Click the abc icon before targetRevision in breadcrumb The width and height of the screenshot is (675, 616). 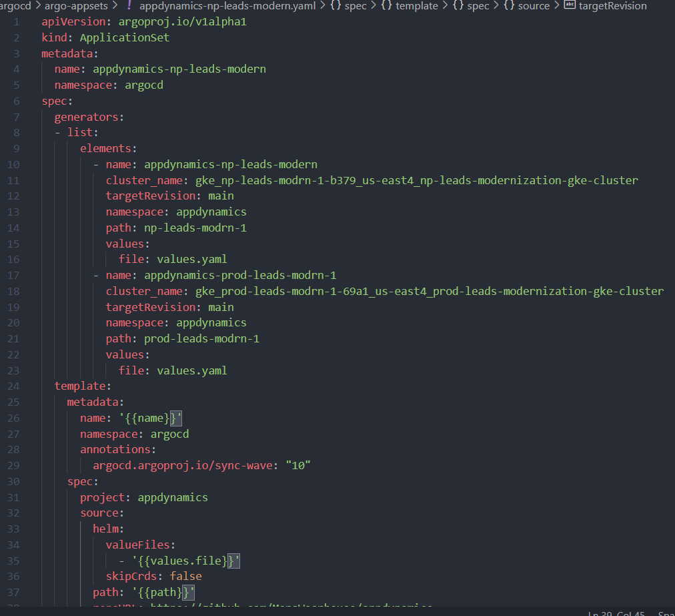click(x=569, y=6)
